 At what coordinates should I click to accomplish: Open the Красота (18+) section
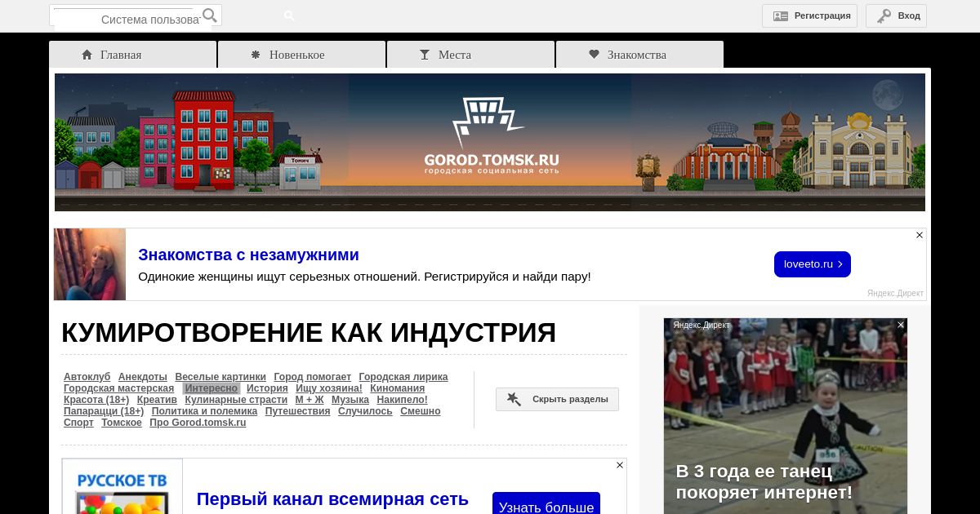point(96,400)
